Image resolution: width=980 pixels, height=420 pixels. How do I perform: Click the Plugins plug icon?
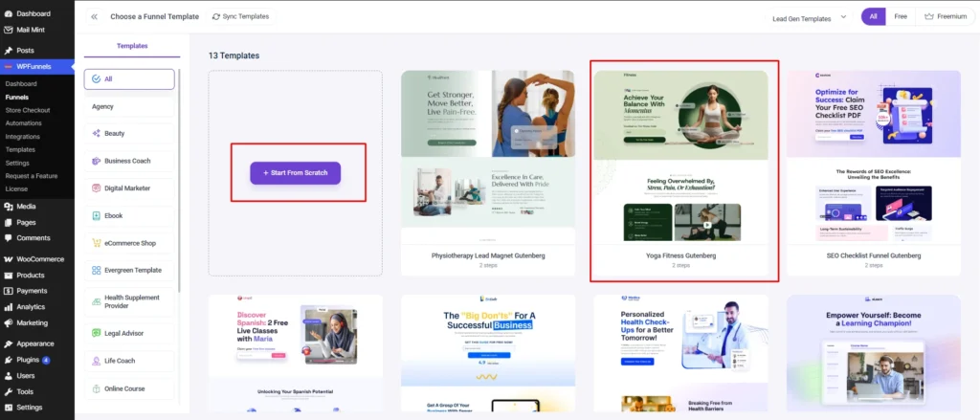coord(8,360)
